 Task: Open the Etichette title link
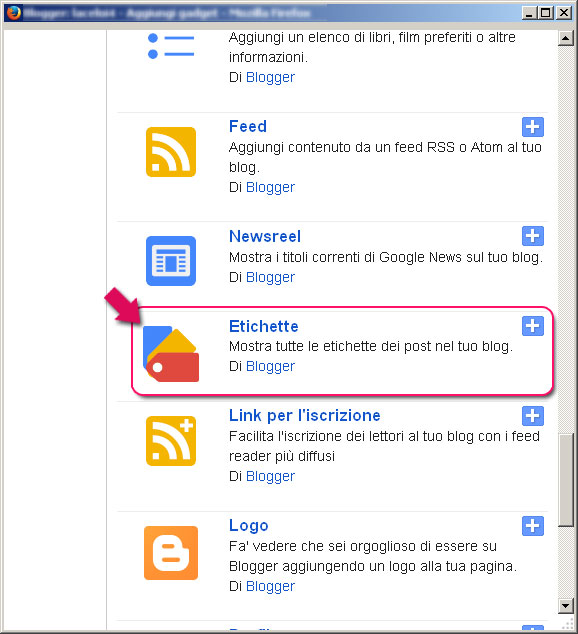coord(264,326)
